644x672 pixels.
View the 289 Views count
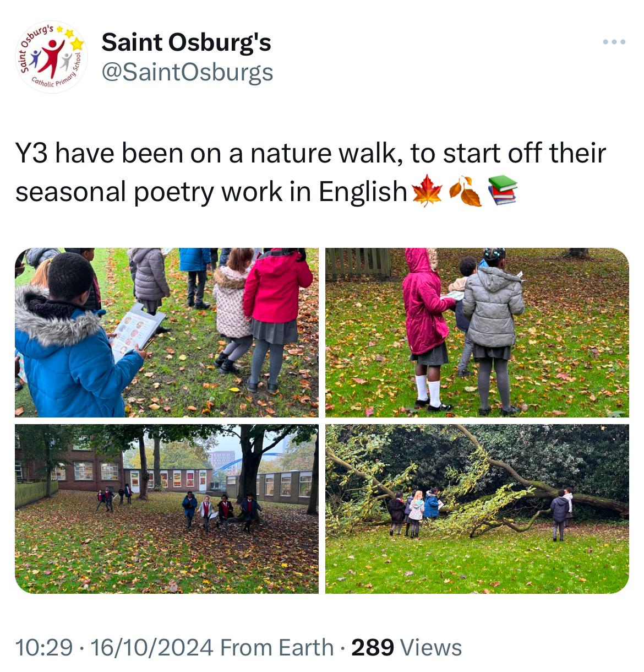[x=407, y=647]
